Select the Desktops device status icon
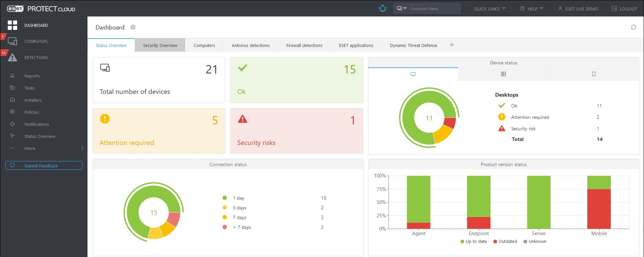The width and height of the screenshot is (644, 257). tap(413, 74)
